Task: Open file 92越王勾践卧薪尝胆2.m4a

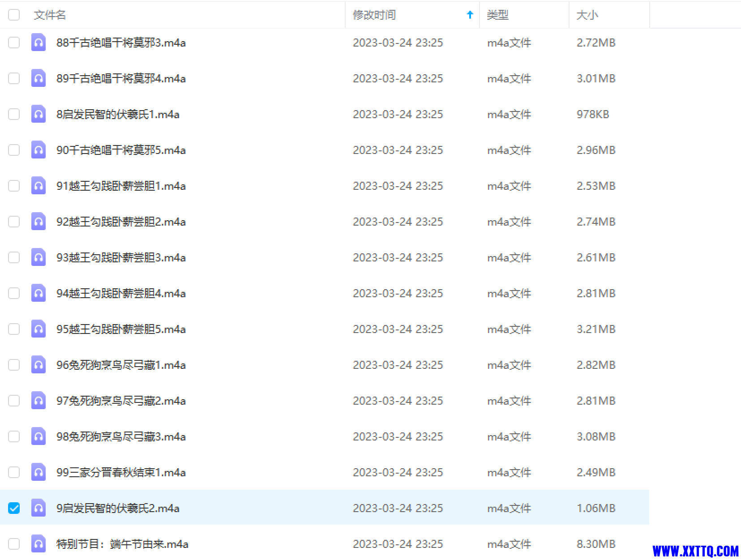Action: pyautogui.click(x=121, y=222)
